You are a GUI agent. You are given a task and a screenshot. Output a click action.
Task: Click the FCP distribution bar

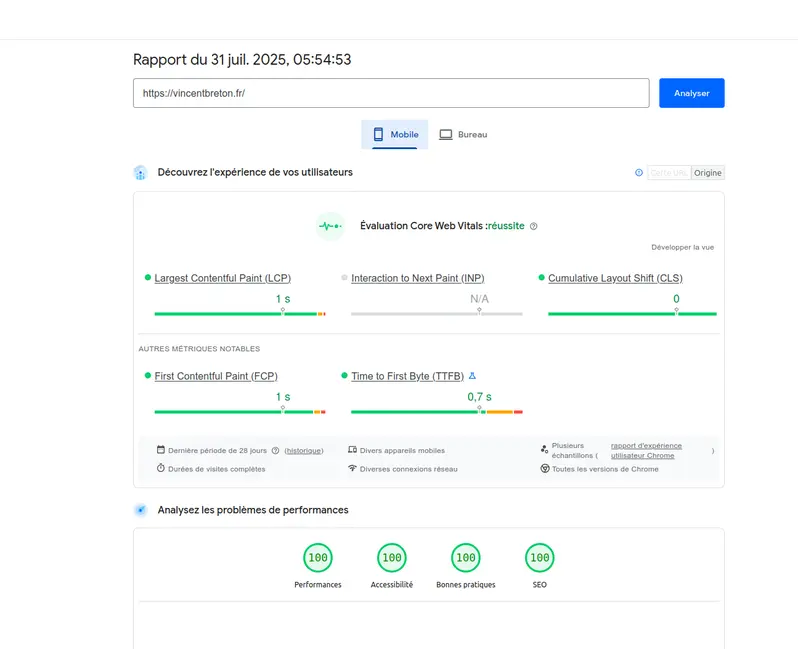(x=240, y=412)
